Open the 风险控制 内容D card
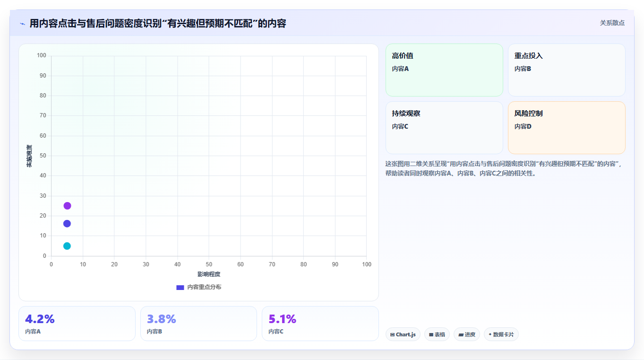 coord(567,128)
